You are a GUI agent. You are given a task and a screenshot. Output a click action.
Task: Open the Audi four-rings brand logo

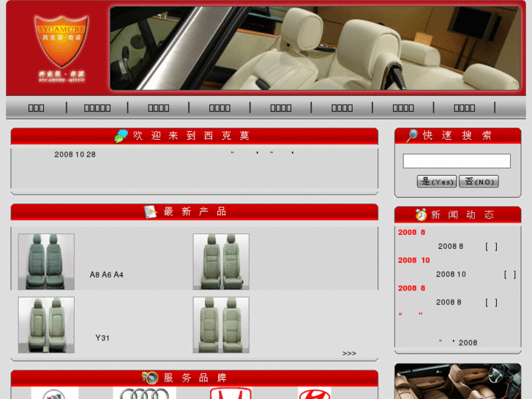[x=145, y=393]
